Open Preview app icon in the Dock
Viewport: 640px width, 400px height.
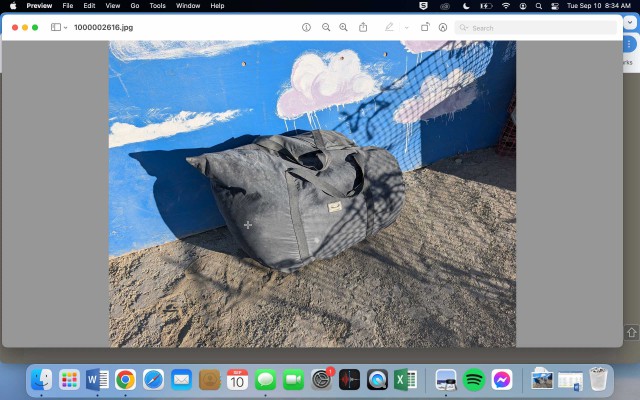pos(446,380)
